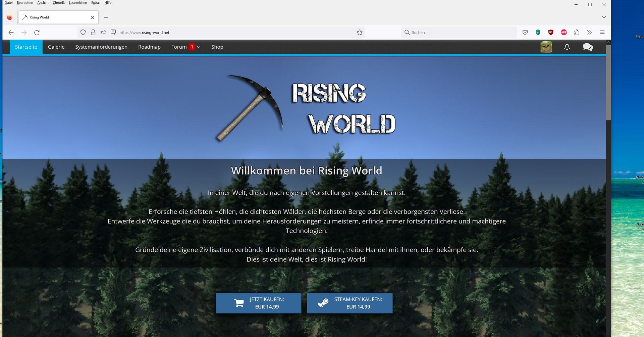Click the Suchen search field
This screenshot has height=337, width=644.
460,33
